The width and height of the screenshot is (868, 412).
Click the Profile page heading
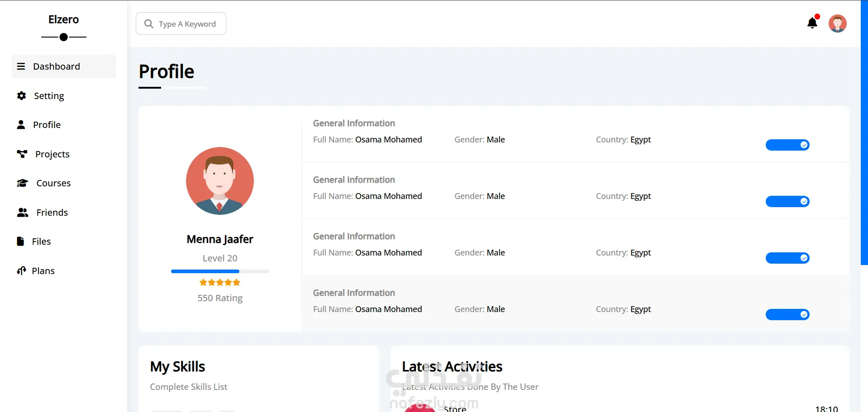coord(167,71)
